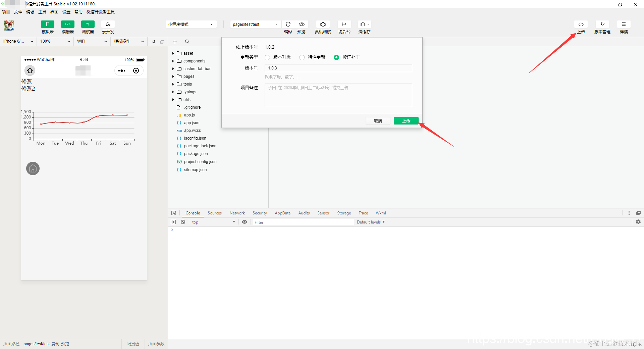Select element inspector icon in devtools
644x349 pixels.
pos(173,213)
